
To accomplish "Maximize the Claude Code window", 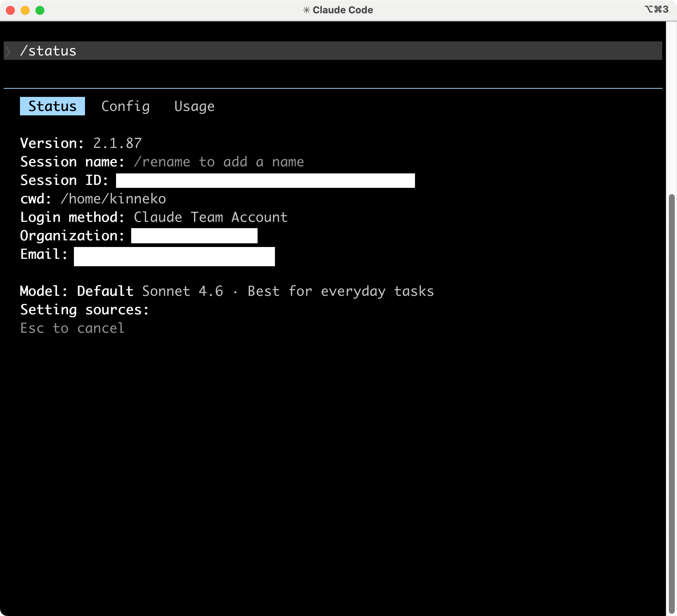I will click(40, 10).
